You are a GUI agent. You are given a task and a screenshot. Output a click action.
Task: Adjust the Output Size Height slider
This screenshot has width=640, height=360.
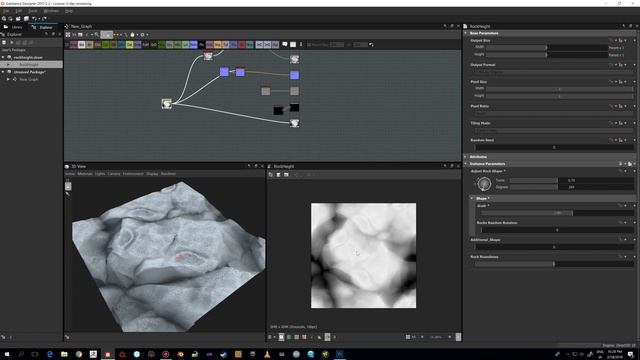tap(547, 54)
